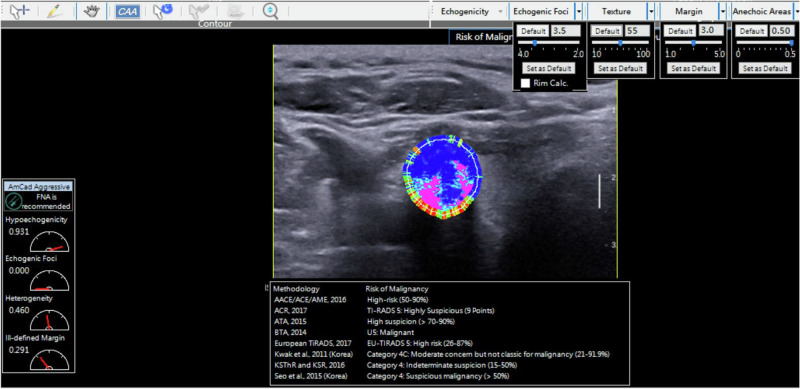Select the Texture toolbar item
Image resolution: width=800 pixels, height=389 pixels.
click(616, 11)
